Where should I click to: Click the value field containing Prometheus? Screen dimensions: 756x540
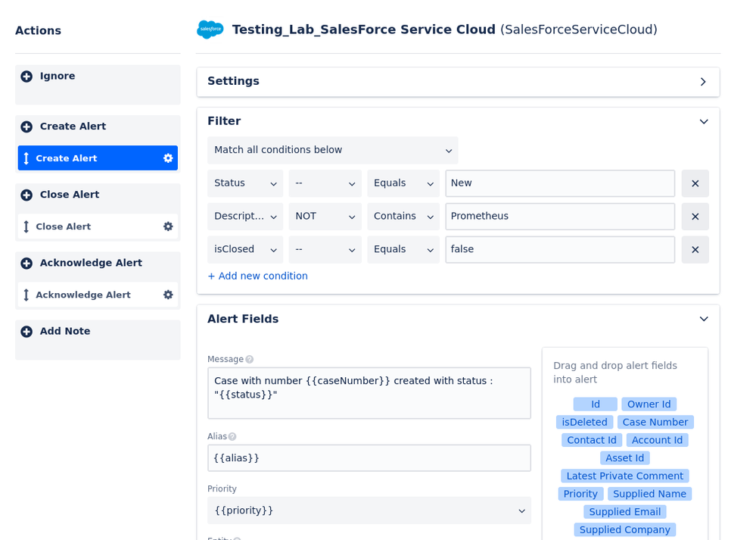tap(560, 216)
